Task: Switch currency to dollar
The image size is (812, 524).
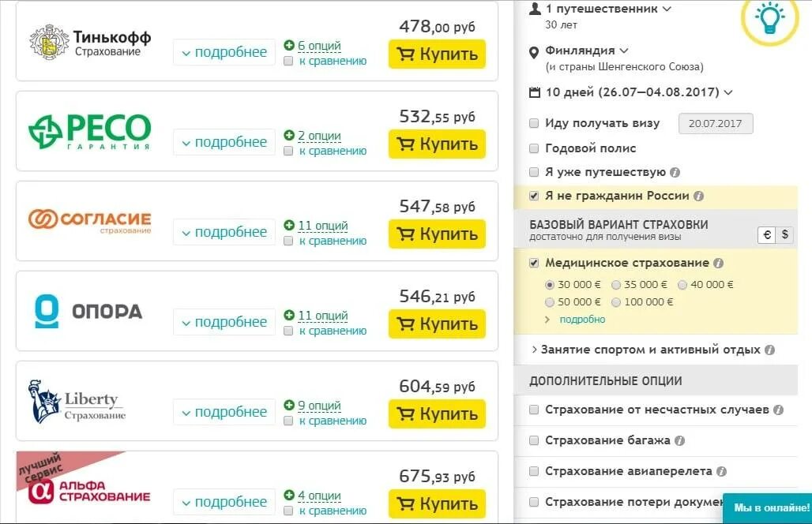Action: 785,234
